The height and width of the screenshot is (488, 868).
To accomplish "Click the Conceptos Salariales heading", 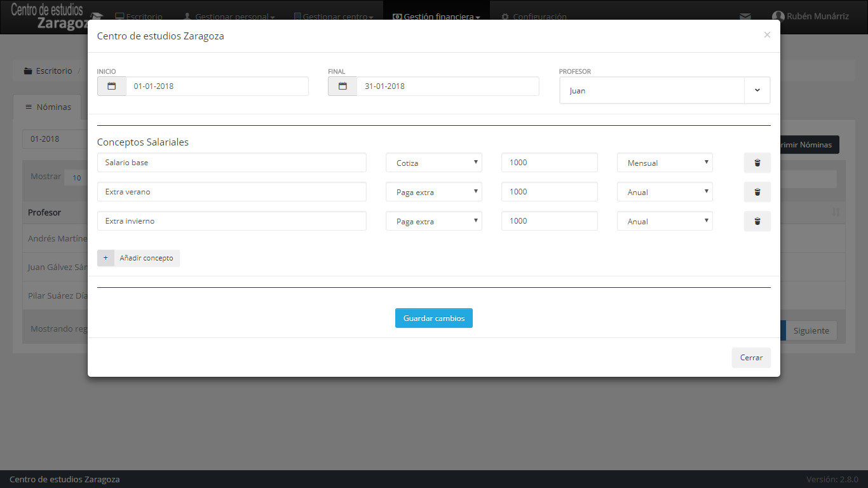I will click(143, 142).
